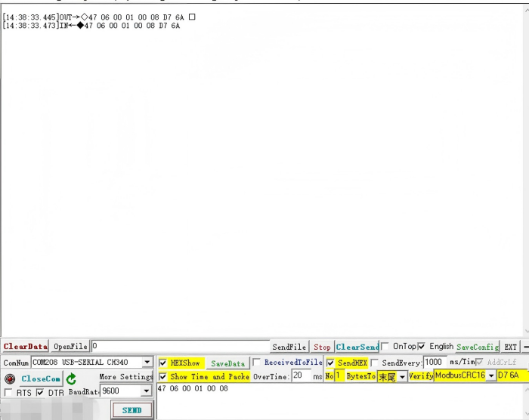The width and height of the screenshot is (529, 420).
Task: Click the minus button beside EXT
Action: click(525, 347)
